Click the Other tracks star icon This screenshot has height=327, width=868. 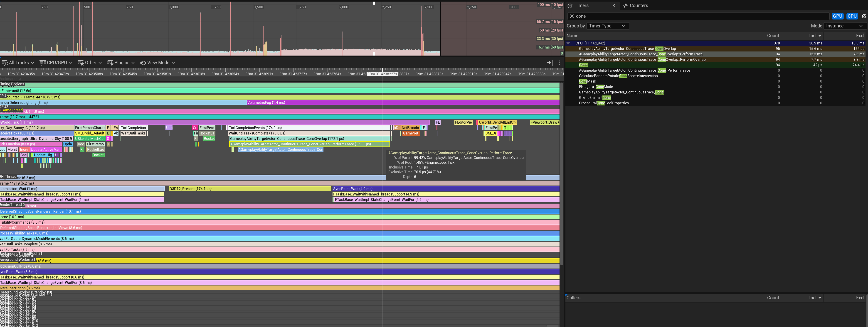81,63
